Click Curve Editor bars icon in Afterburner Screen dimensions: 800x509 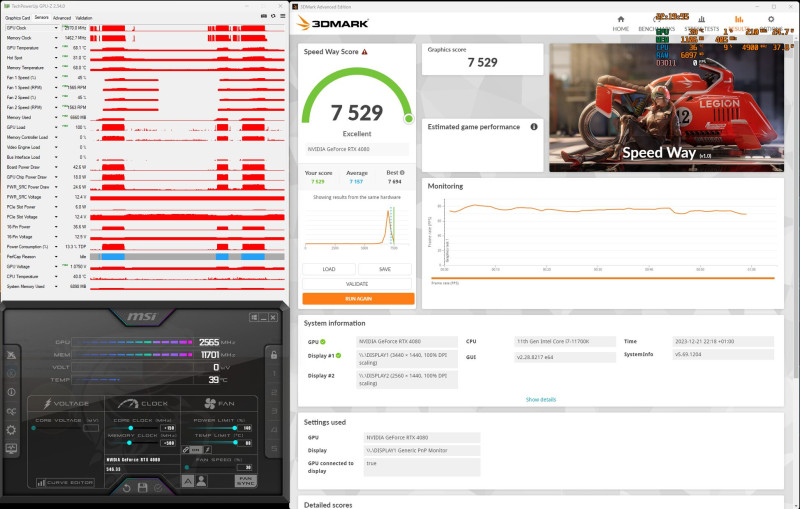(x=41, y=482)
